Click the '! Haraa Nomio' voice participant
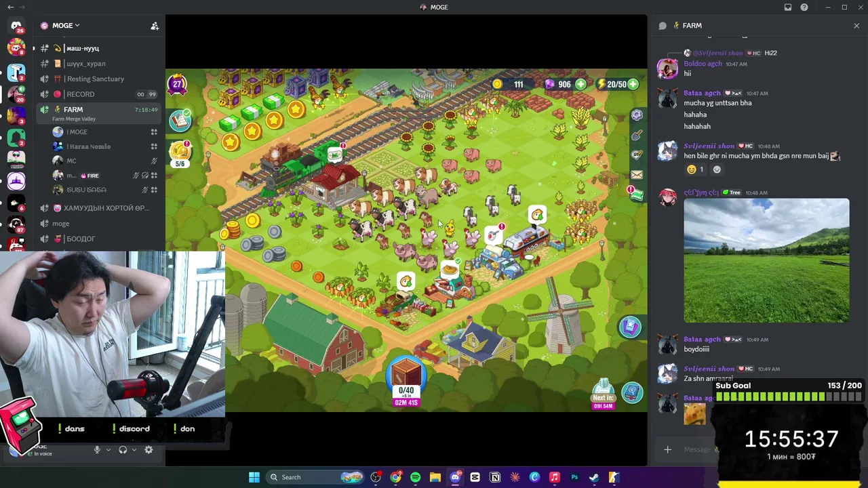Viewport: 868px width, 488px height. pyautogui.click(x=105, y=146)
